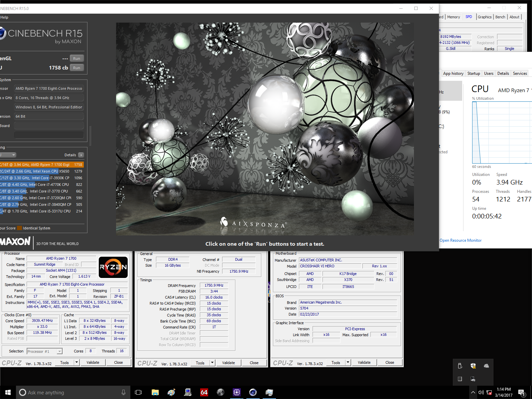Select the Intel Xeon X5650 ranking row
The width and height of the screenshot is (532, 399).
[42, 171]
